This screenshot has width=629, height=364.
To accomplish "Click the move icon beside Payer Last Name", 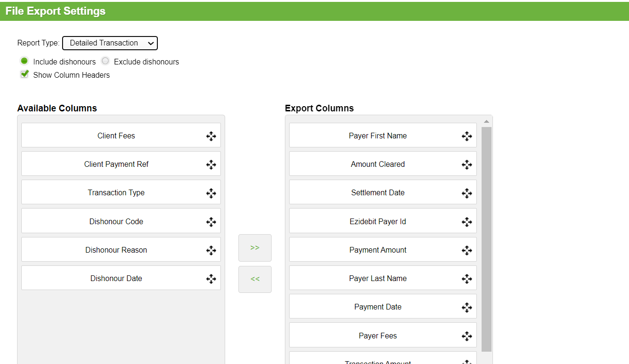I will point(467,279).
